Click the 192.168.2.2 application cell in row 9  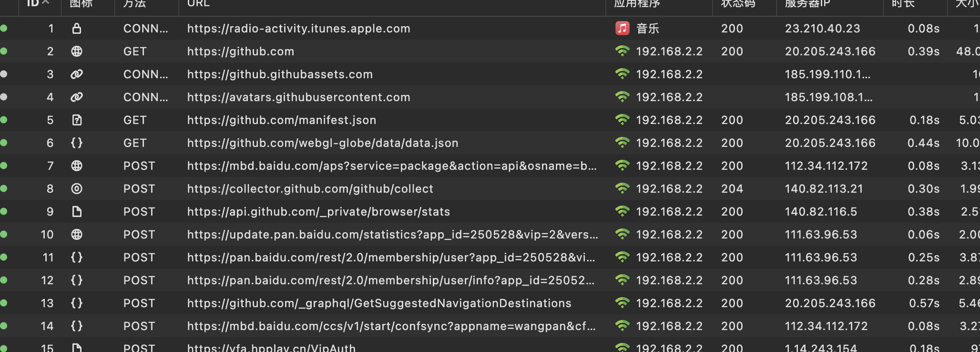coord(669,212)
